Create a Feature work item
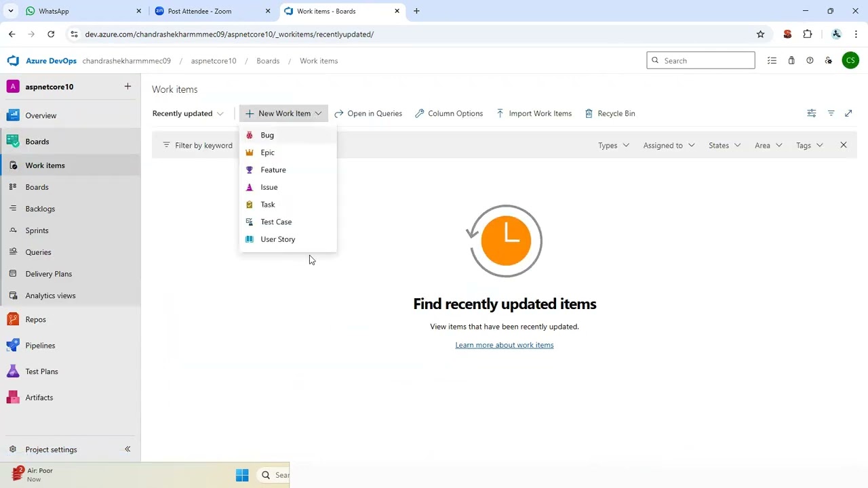 (288, 170)
